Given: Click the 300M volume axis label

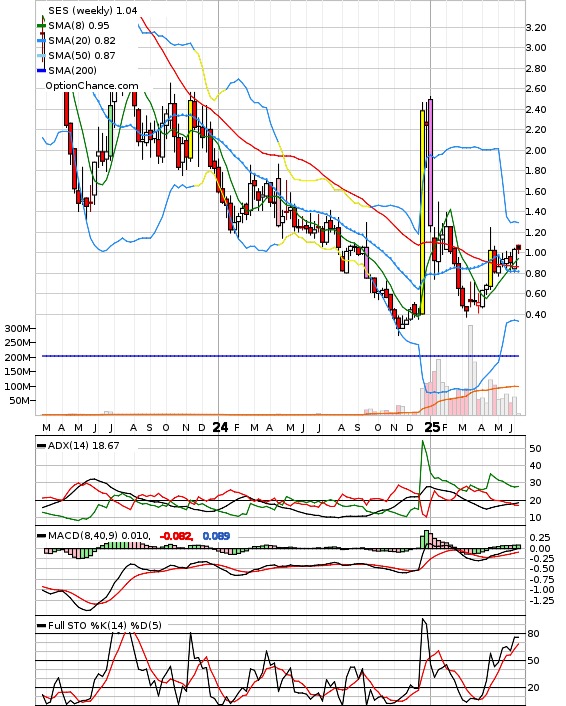Looking at the screenshot, I should (x=17, y=328).
